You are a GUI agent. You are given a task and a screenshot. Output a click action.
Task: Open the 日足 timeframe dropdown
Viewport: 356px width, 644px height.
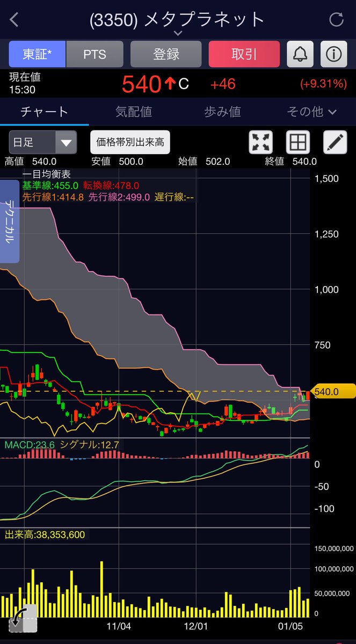point(43,143)
